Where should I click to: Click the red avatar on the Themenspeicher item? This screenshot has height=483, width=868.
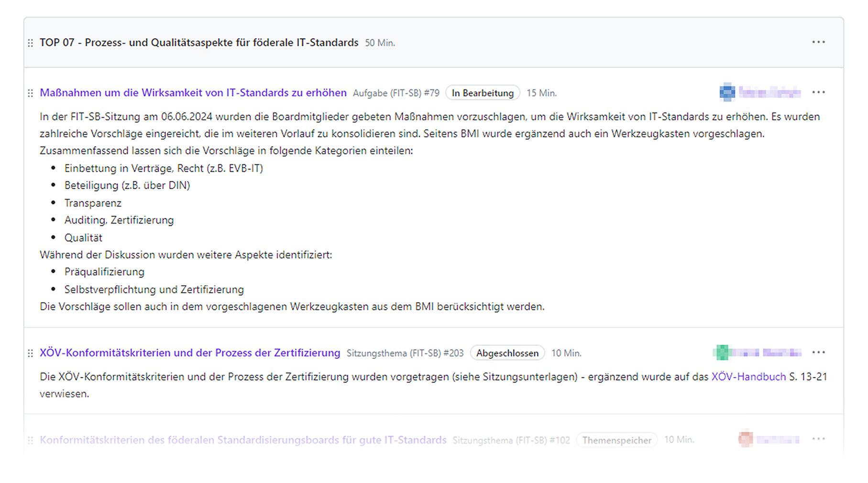pos(745,439)
